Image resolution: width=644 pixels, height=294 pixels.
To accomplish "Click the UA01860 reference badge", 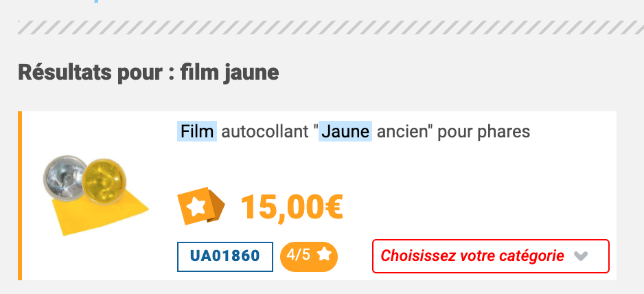I will coord(225,257).
